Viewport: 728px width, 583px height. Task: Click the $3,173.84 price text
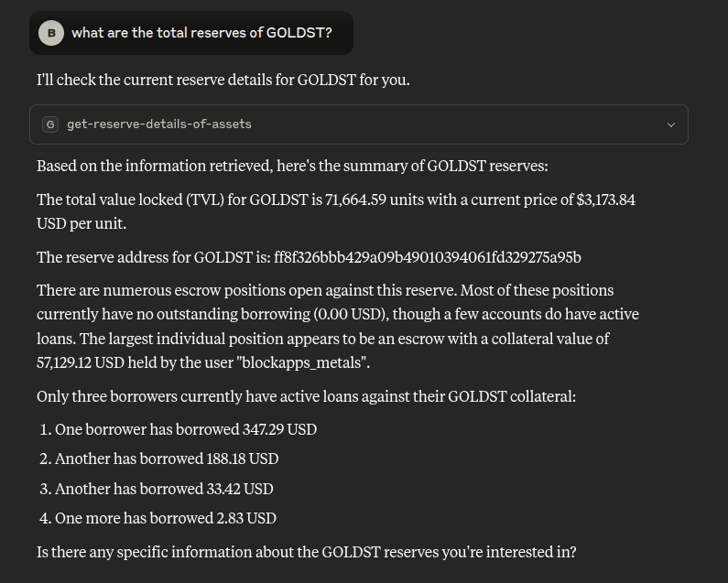coord(605,200)
